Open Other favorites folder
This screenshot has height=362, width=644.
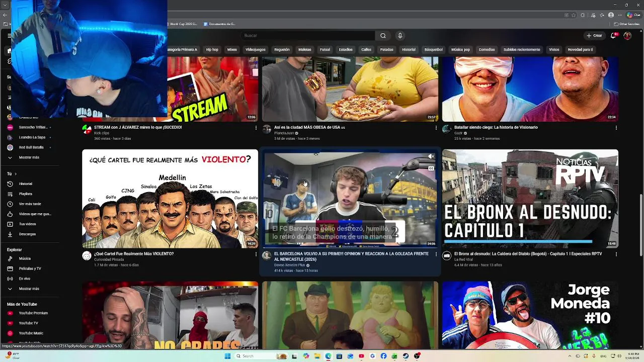626,24
